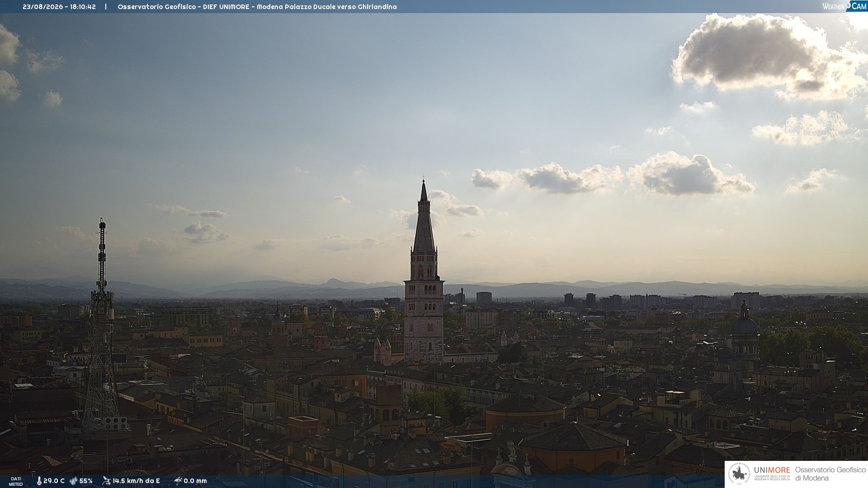The width and height of the screenshot is (868, 488).
Task: Click the 0.0 mm rainfall value
Action: (195, 481)
